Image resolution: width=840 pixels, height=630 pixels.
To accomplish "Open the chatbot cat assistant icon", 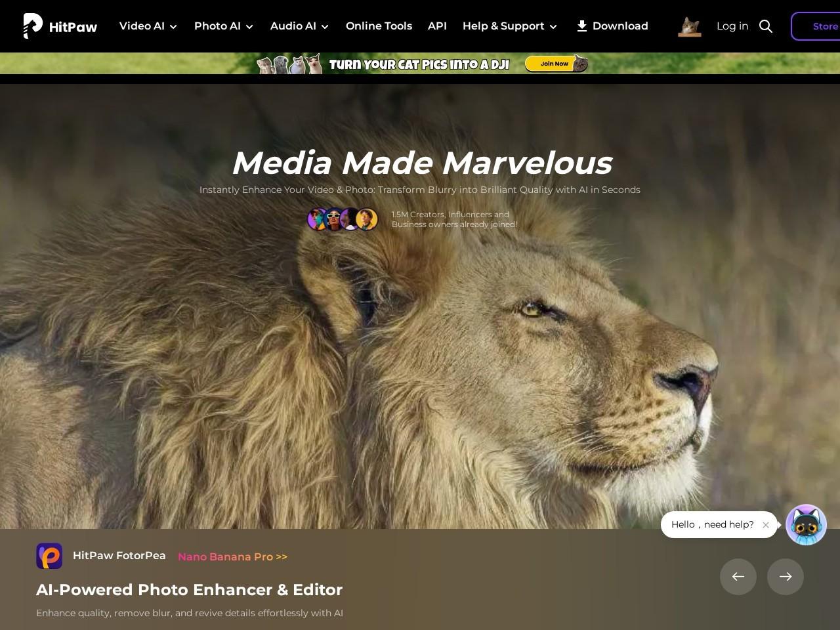I will click(x=806, y=524).
